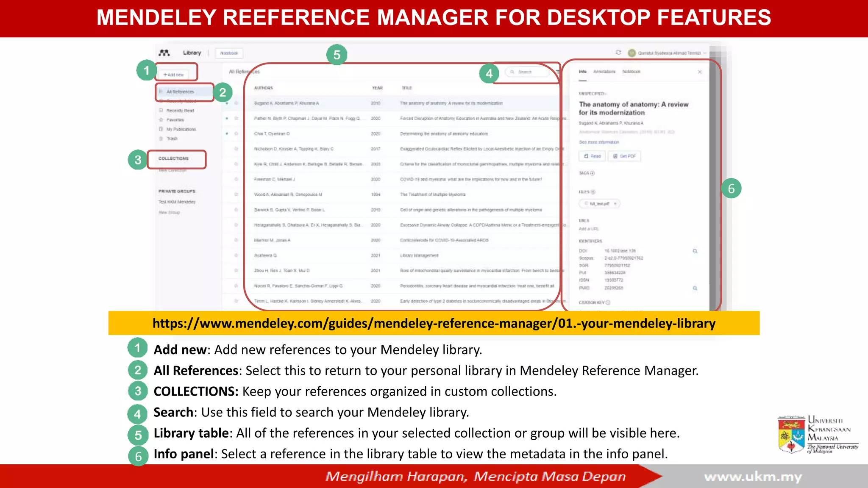Viewport: 868px width, 488px height.
Task: Open the UNSPECIFIED document type dropdown
Action: pyautogui.click(x=593, y=93)
